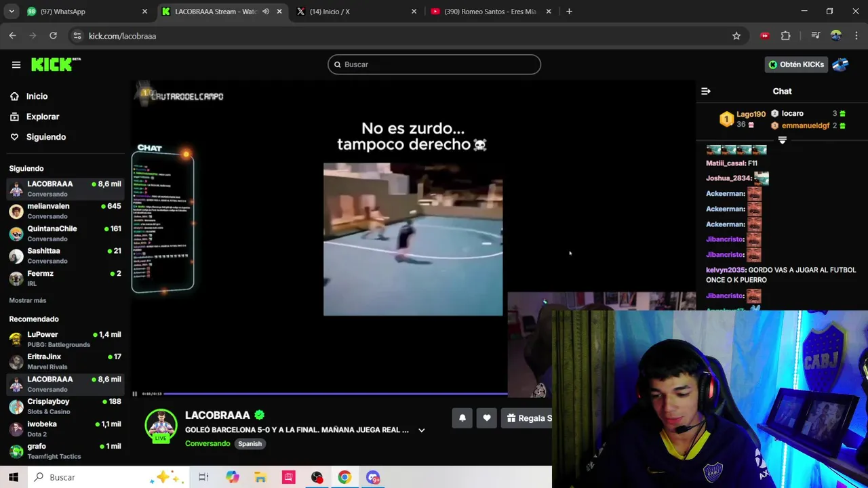Screen dimensions: 868x488
Task: Go back in browser history
Action: click(12, 36)
